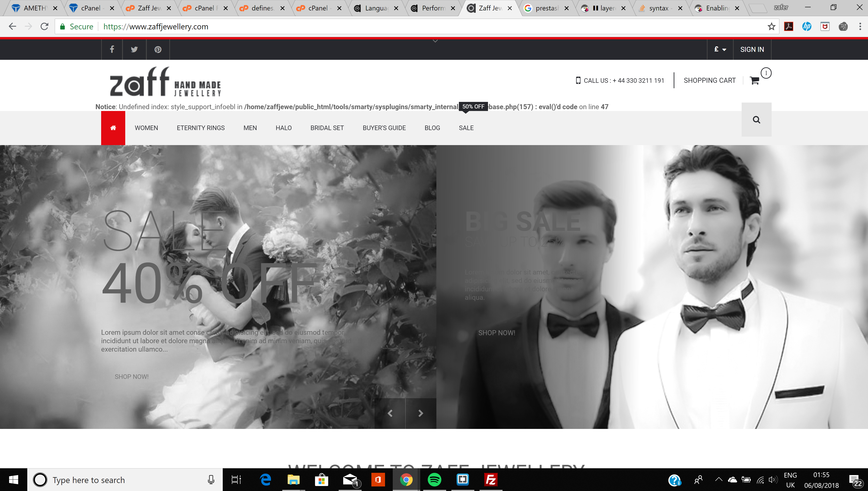Click SHOP NOW on the 40% OFF slide
This screenshot has height=491, width=868.
[131, 377]
